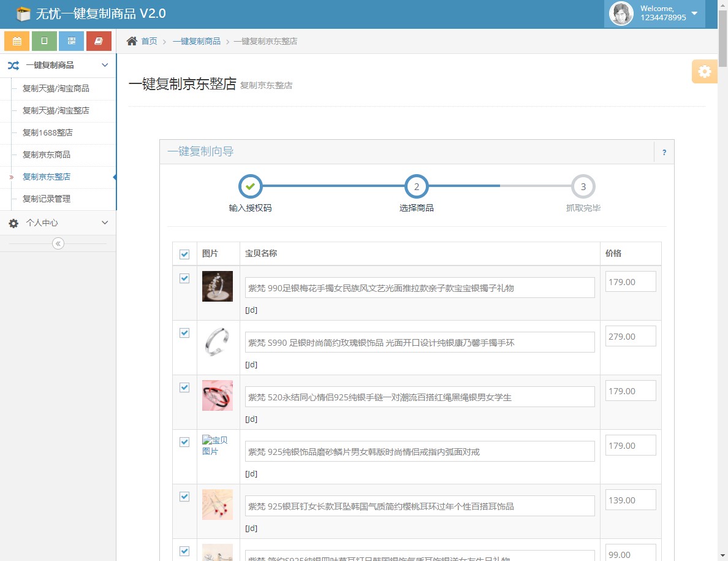Image resolution: width=728 pixels, height=561 pixels.
Task: Open the Welcome user dropdown arrow
Action: click(694, 13)
